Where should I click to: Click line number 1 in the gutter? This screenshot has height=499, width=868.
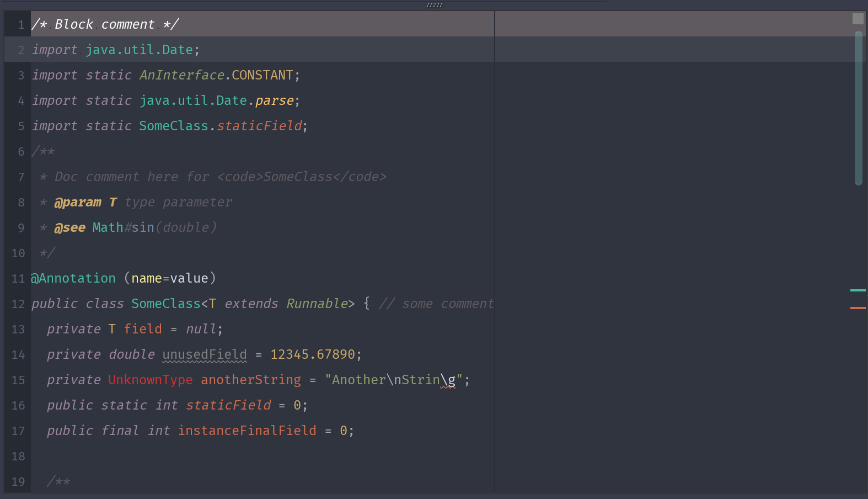pyautogui.click(x=21, y=25)
